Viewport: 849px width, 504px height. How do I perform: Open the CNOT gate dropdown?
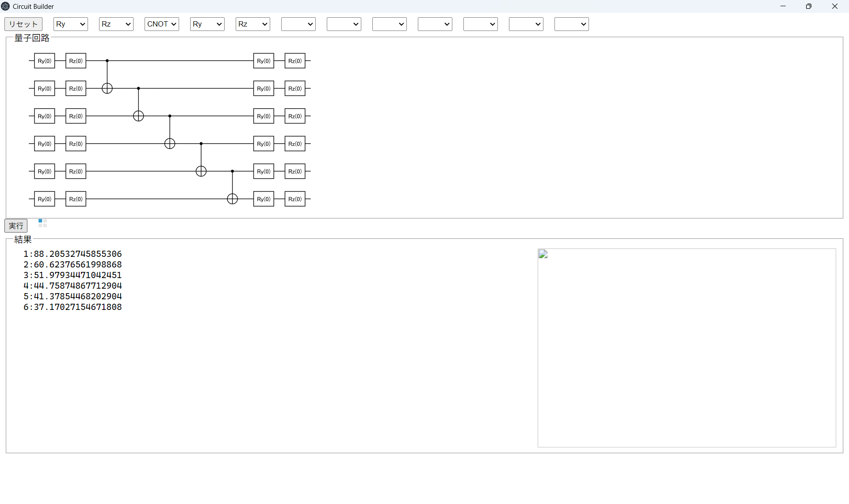pyautogui.click(x=162, y=24)
